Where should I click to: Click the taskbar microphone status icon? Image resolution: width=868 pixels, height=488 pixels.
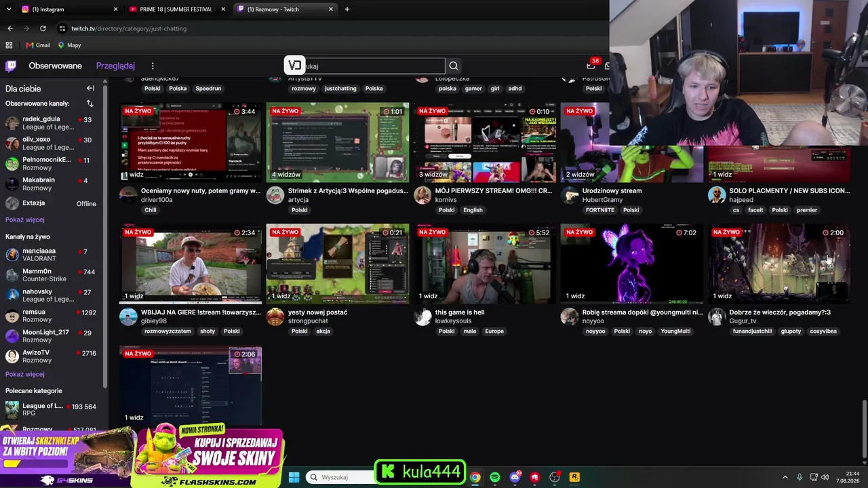[800, 477]
